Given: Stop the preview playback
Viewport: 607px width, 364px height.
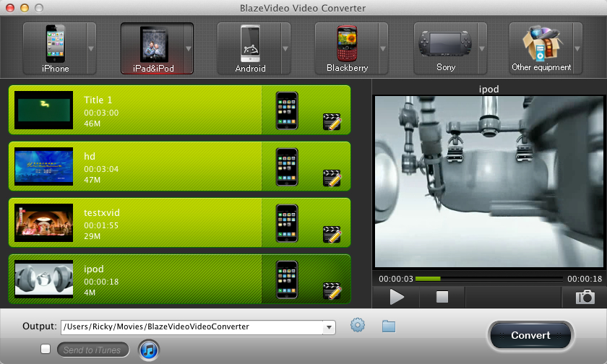Looking at the screenshot, I should click(x=442, y=297).
